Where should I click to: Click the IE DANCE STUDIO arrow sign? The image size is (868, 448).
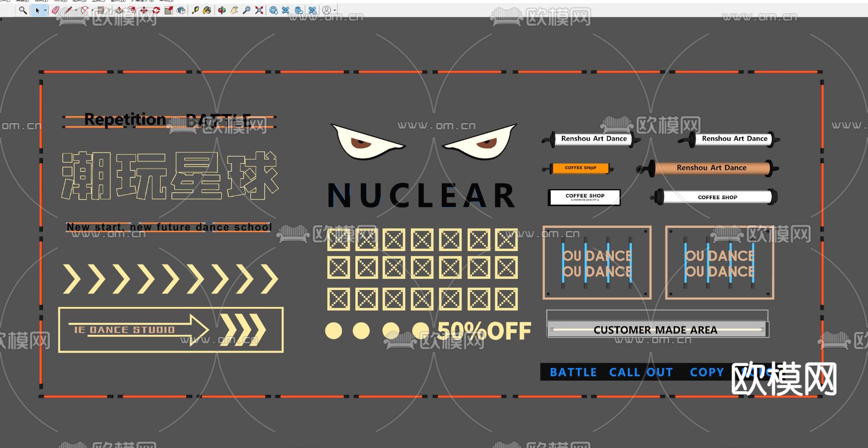point(171,330)
